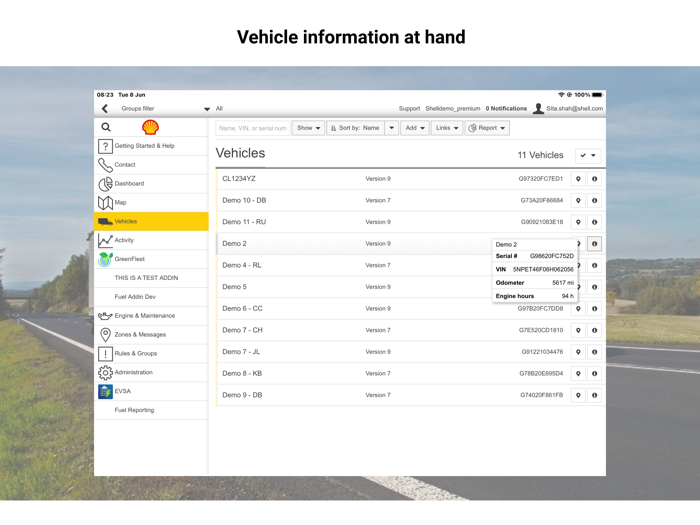The width and height of the screenshot is (700, 525).
Task: Show info for Demo 7 - CH
Action: tap(595, 330)
